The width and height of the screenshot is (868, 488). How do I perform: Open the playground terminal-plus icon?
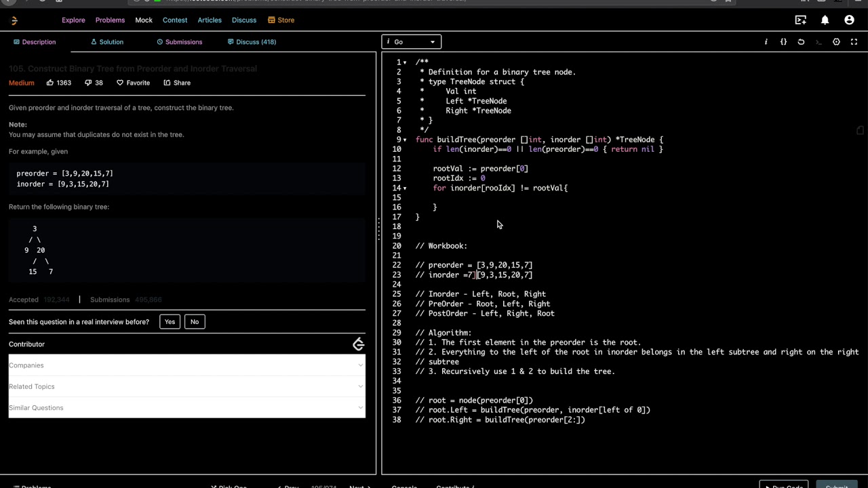coord(801,20)
